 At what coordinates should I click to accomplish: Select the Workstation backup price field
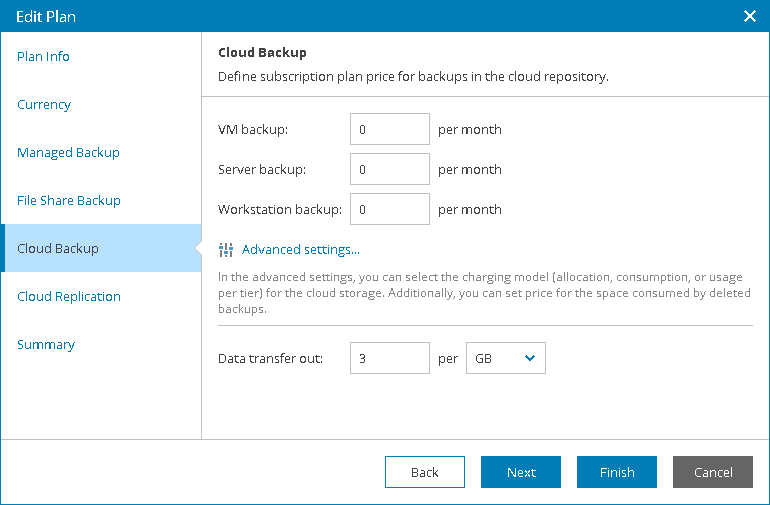pos(390,209)
